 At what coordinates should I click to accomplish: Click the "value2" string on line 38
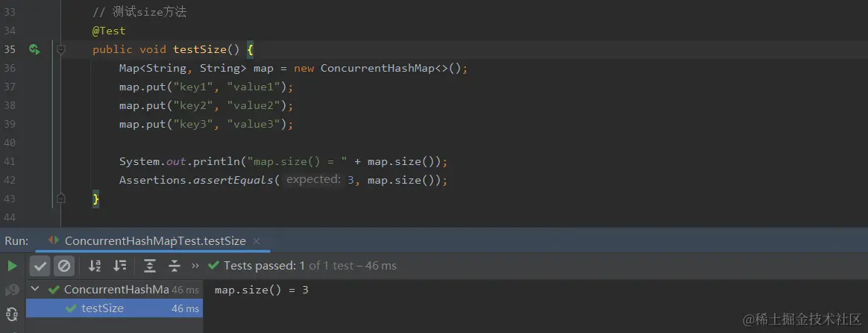coord(254,105)
